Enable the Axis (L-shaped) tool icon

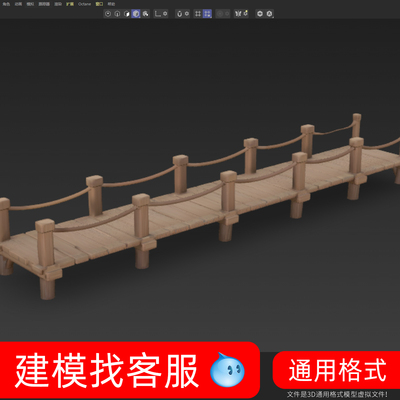click(x=157, y=14)
